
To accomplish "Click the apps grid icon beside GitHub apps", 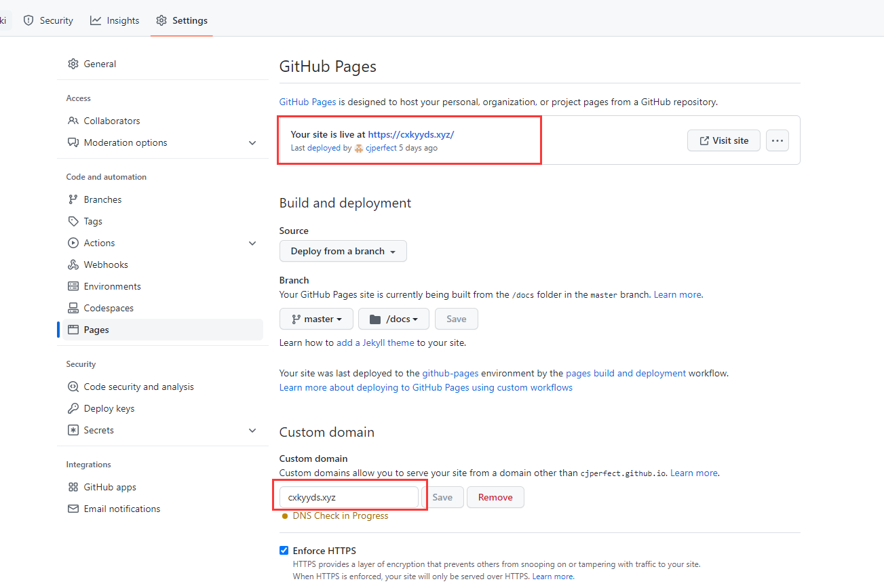I will (x=73, y=487).
